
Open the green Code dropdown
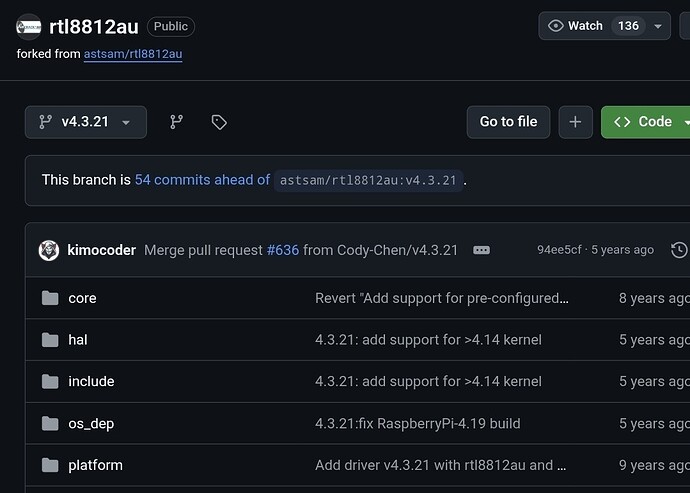coord(646,122)
